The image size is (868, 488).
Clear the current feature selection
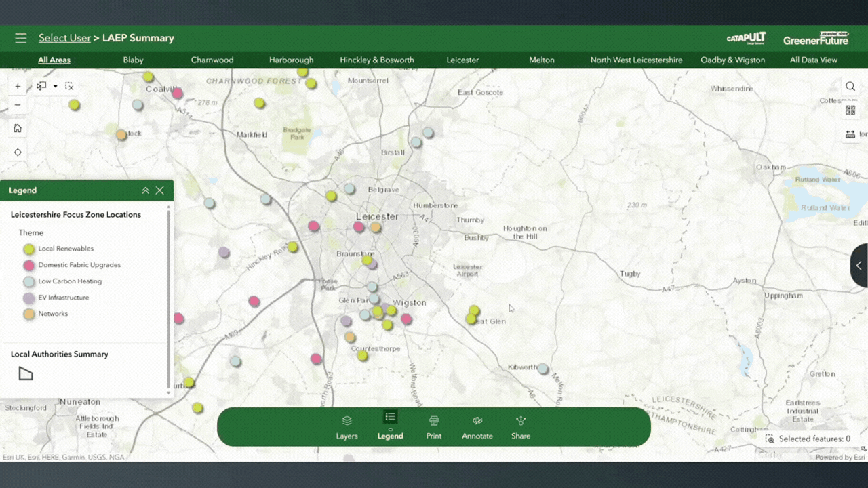point(69,86)
